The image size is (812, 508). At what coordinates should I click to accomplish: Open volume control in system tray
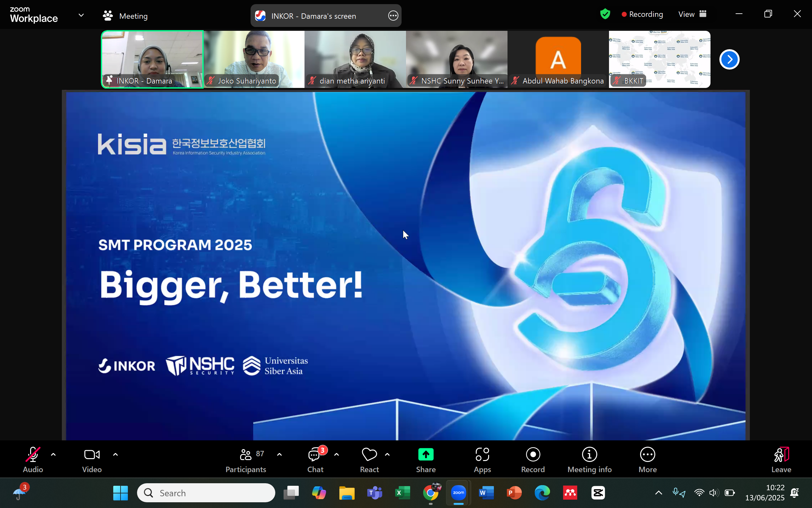click(x=714, y=492)
